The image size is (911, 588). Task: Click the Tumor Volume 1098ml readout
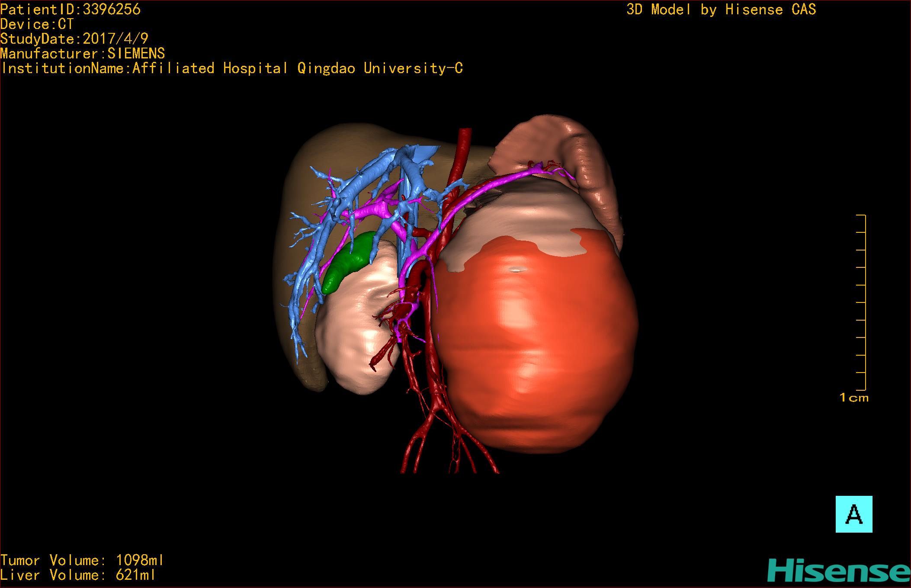point(82,560)
